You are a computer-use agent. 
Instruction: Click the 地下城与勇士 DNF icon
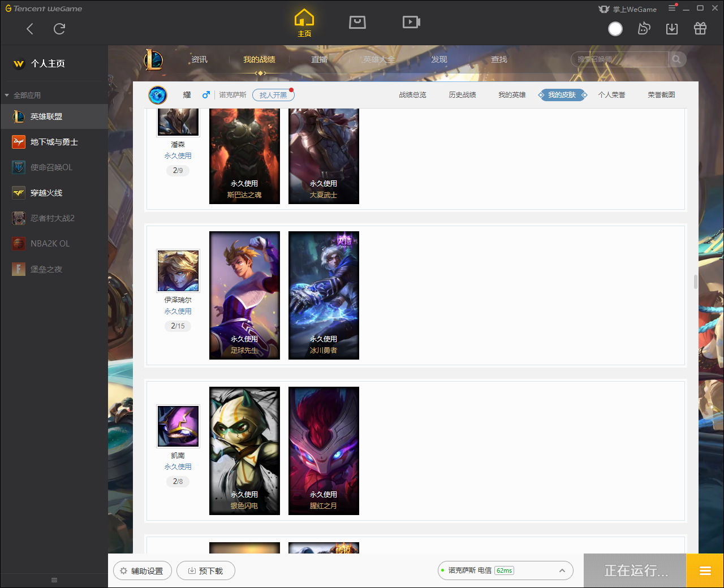[19, 142]
